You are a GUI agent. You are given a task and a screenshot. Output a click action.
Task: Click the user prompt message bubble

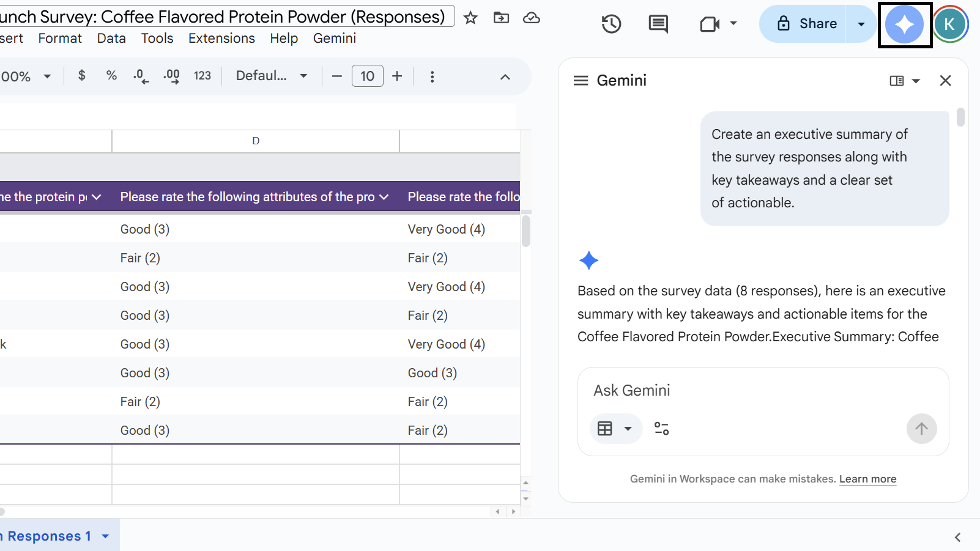click(825, 169)
